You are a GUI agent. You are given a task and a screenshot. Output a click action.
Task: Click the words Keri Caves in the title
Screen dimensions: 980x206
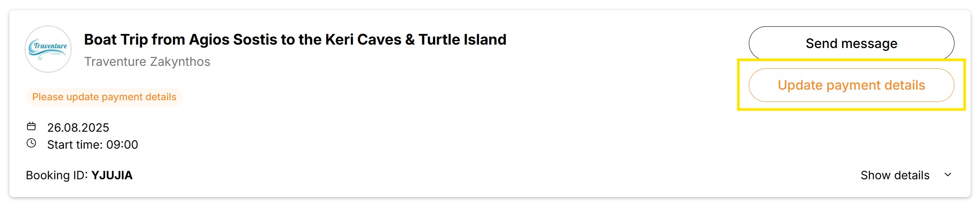tap(363, 40)
